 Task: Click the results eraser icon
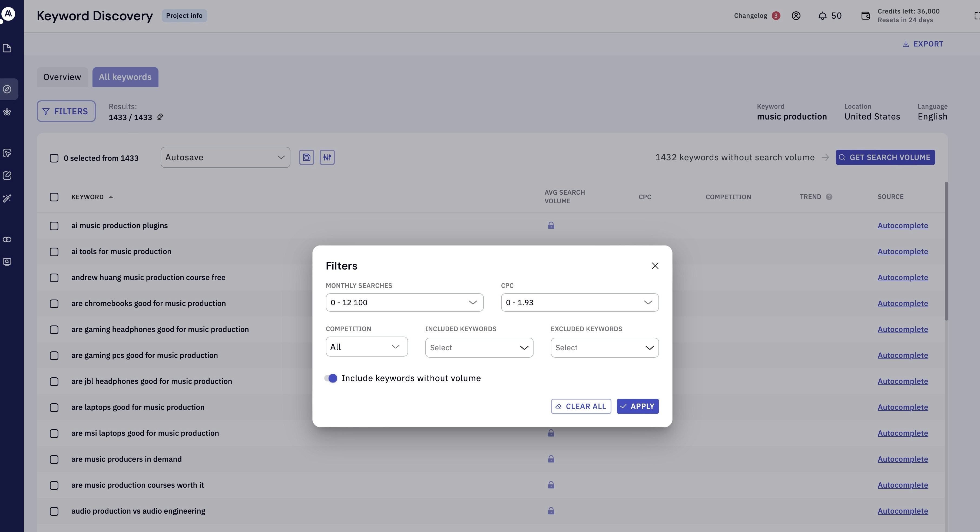click(160, 117)
